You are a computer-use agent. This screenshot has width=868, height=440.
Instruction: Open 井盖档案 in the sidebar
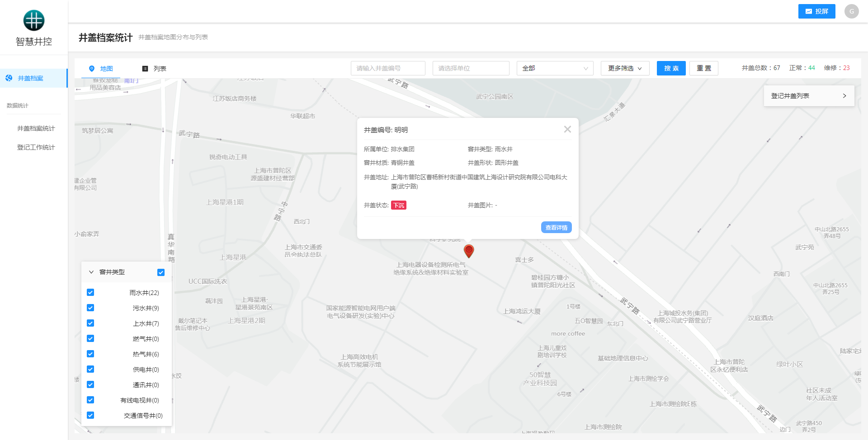[x=30, y=78]
